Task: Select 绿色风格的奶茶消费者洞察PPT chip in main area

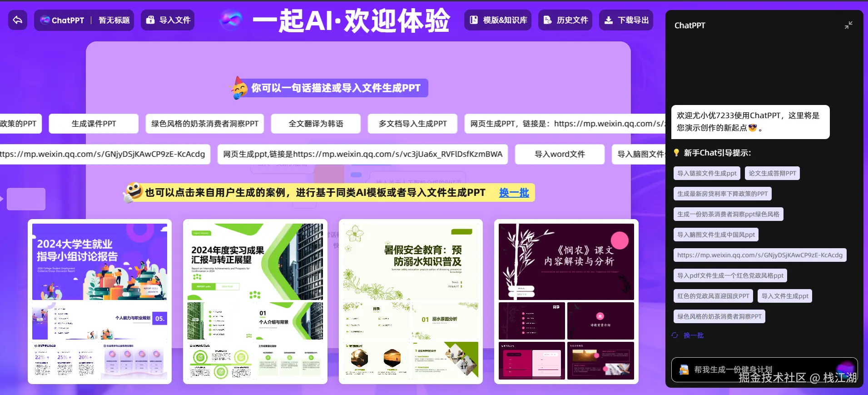Action: [x=205, y=124]
